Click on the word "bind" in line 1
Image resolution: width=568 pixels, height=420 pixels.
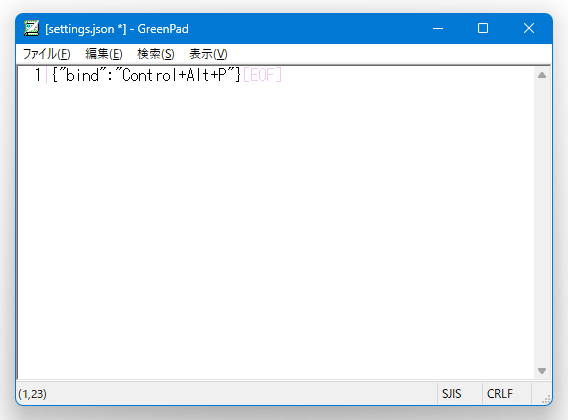[x=82, y=75]
